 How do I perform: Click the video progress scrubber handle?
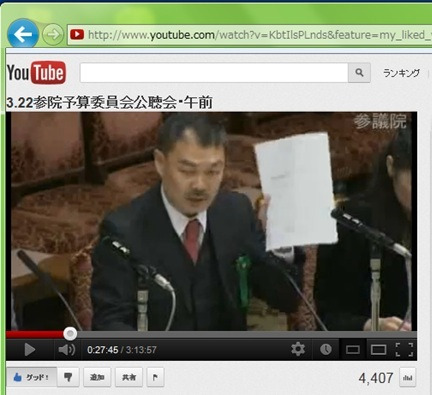tap(70, 333)
